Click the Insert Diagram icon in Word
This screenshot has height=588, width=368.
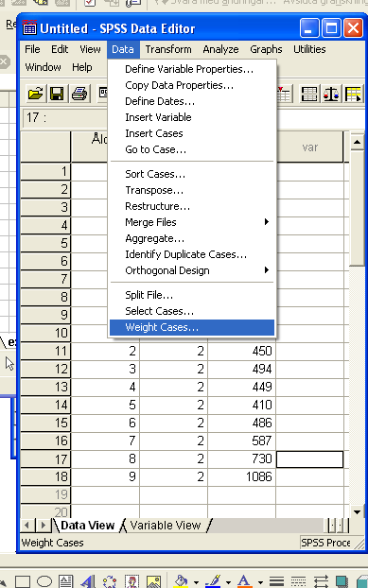[110, 581]
